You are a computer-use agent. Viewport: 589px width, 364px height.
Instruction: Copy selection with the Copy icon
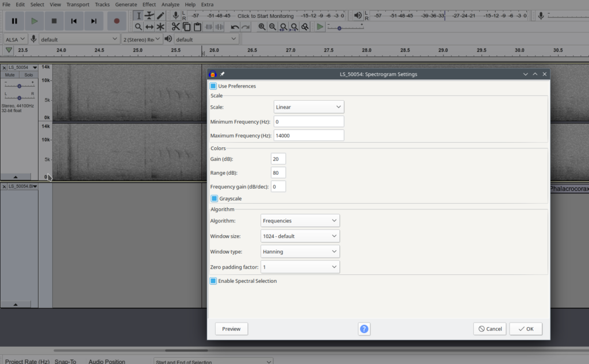(186, 26)
